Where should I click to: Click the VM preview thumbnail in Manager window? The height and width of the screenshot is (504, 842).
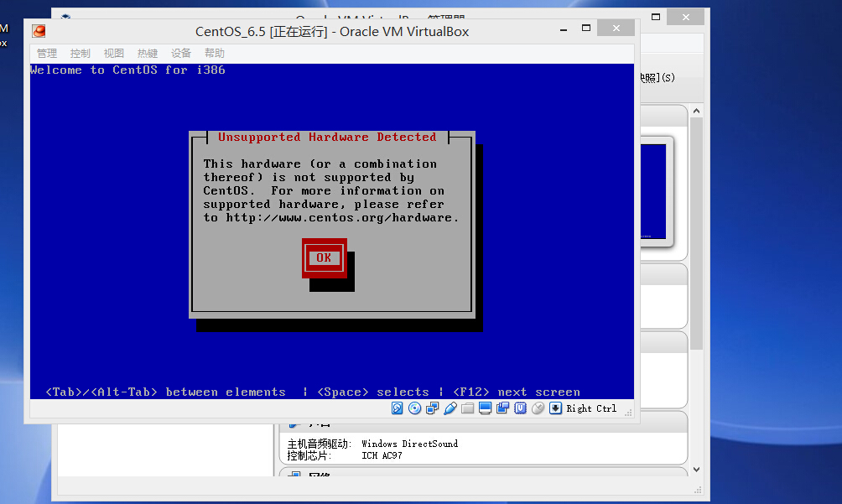tap(653, 191)
